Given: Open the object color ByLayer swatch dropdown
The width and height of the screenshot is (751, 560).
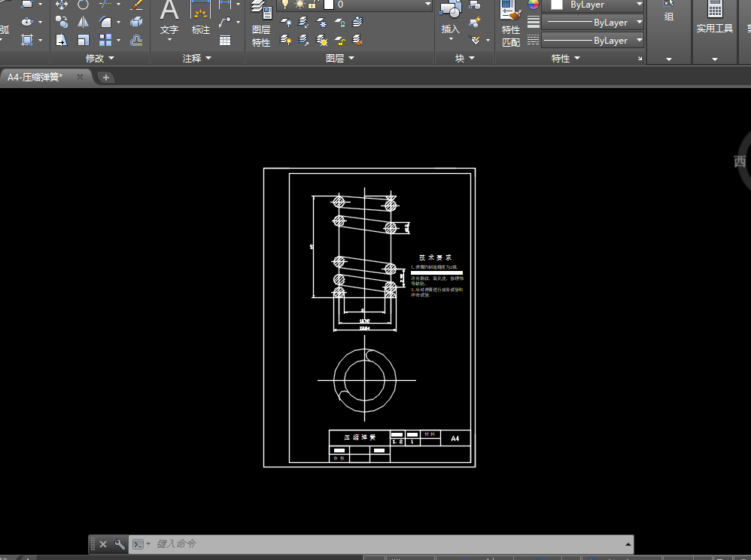Looking at the screenshot, I should 596,5.
